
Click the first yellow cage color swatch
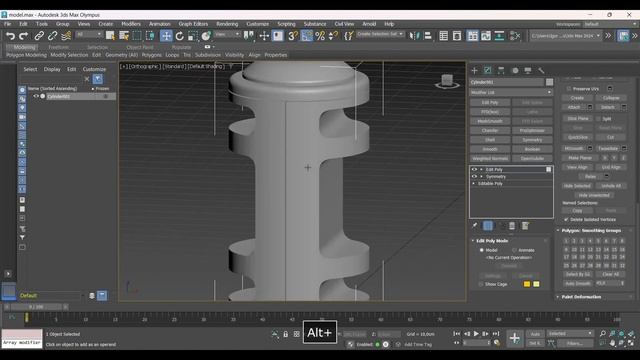coord(527,284)
